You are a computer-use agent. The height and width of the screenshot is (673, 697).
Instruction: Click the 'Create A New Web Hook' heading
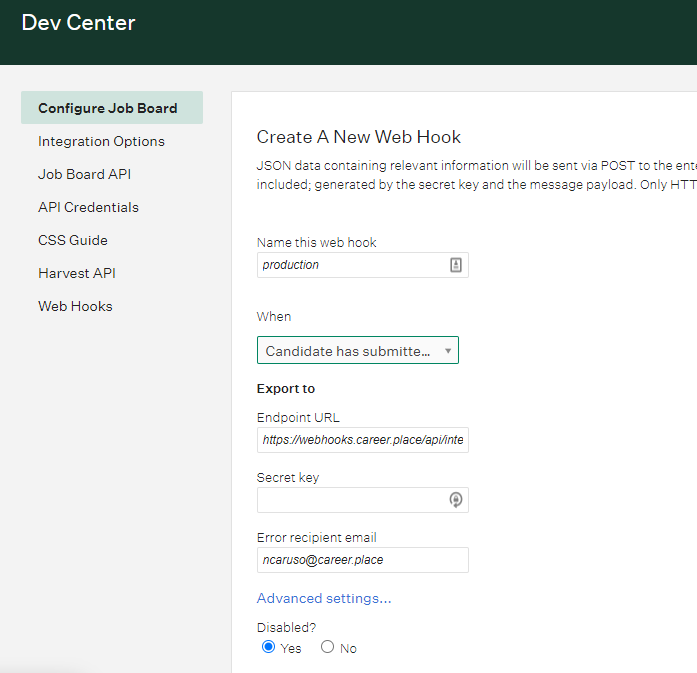pos(359,137)
